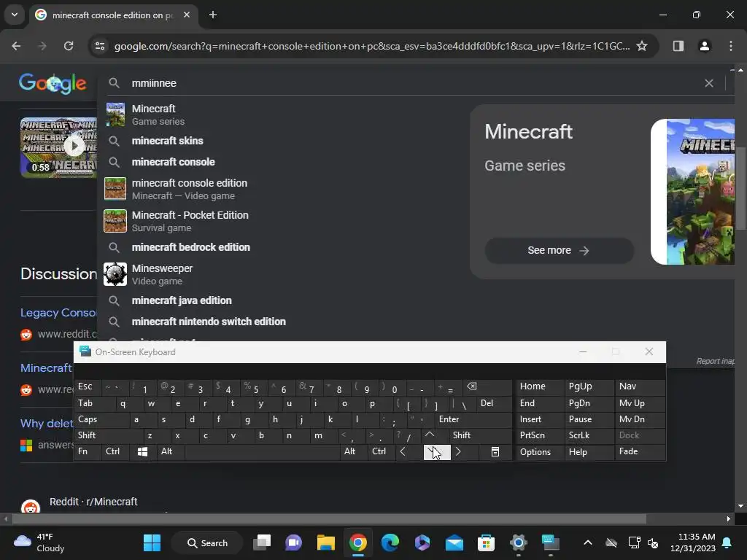Reload the page with refresh icon
This screenshot has height=560, width=747.
pos(69,46)
